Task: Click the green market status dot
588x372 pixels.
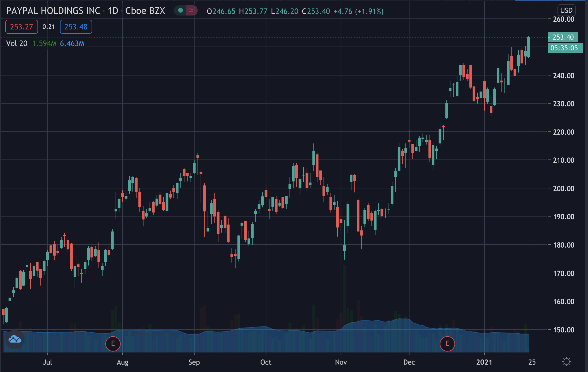Action: coord(180,10)
